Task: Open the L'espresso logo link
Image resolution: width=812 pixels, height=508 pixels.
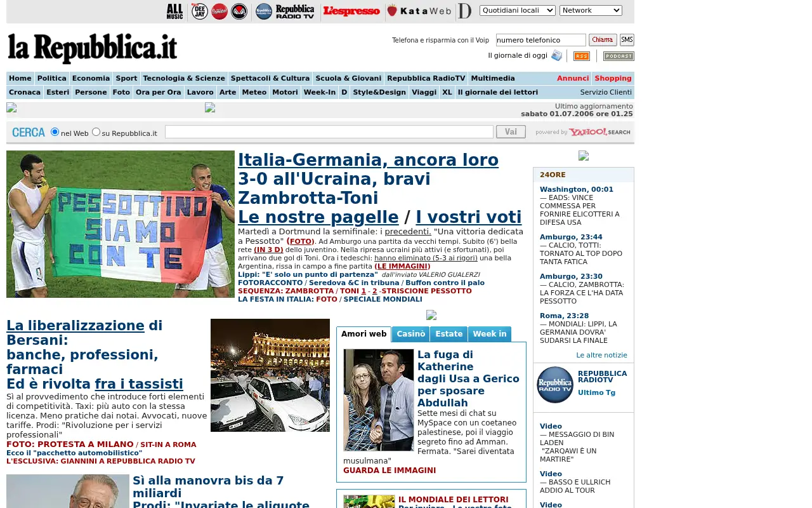Action: pyautogui.click(x=351, y=11)
